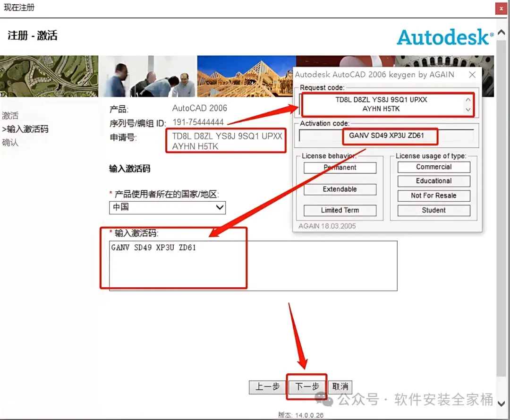Click the page scroll-up arrow beside the Autodesk logo
Image resolution: width=510 pixels, height=420 pixels.
pos(501,32)
